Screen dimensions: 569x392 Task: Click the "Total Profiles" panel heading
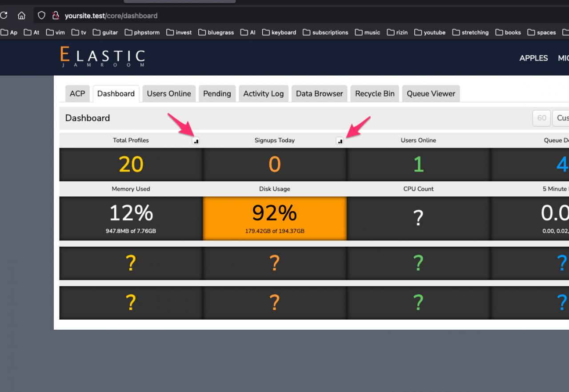131,140
